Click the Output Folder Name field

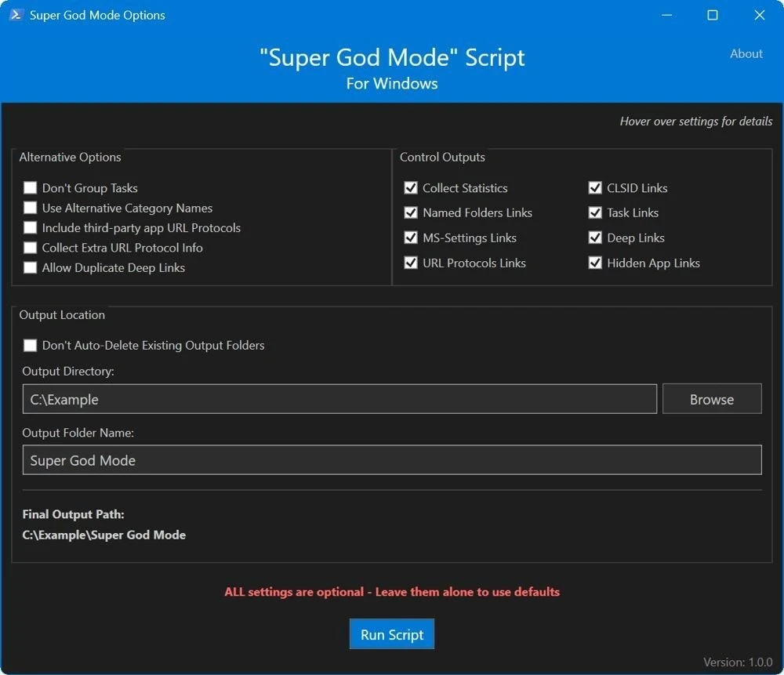click(x=392, y=460)
